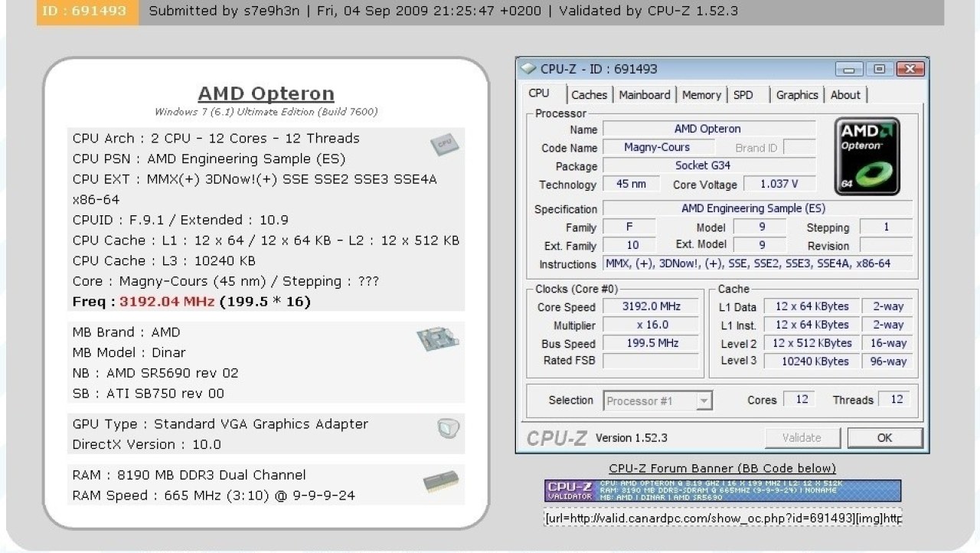Click the Core Speed value 3192.0 MHz
The width and height of the screenshot is (980, 553).
[651, 306]
